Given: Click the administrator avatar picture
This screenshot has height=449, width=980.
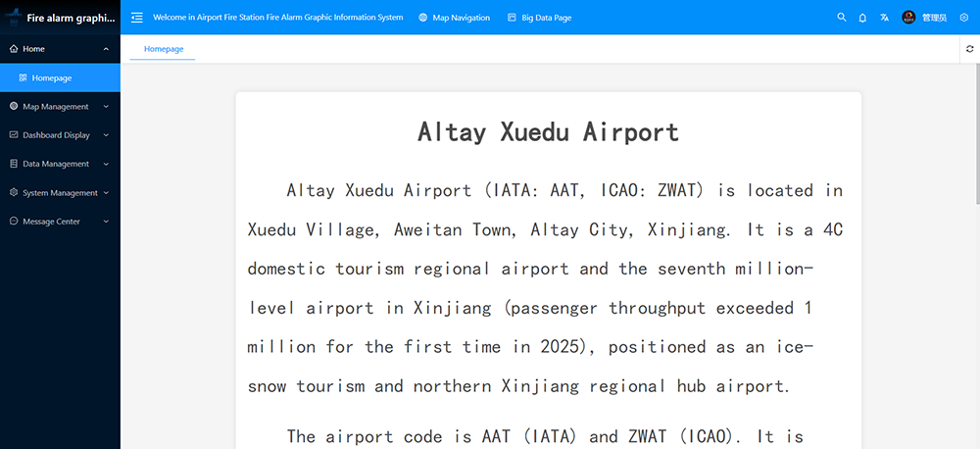Looking at the screenshot, I should 908,18.
